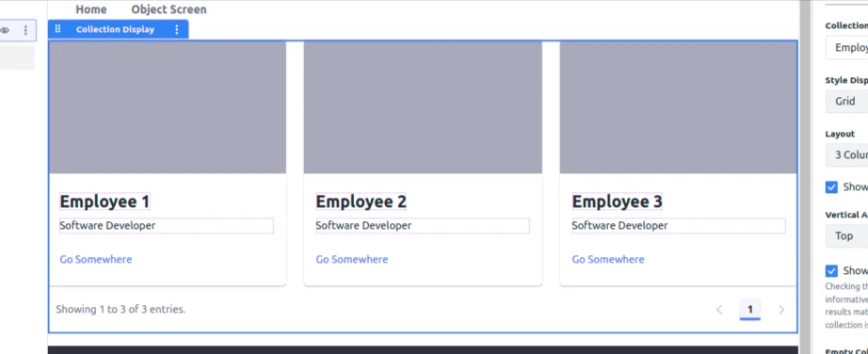Click Software Developer field under Employee 3
This screenshot has width=868, height=354.
click(x=679, y=225)
